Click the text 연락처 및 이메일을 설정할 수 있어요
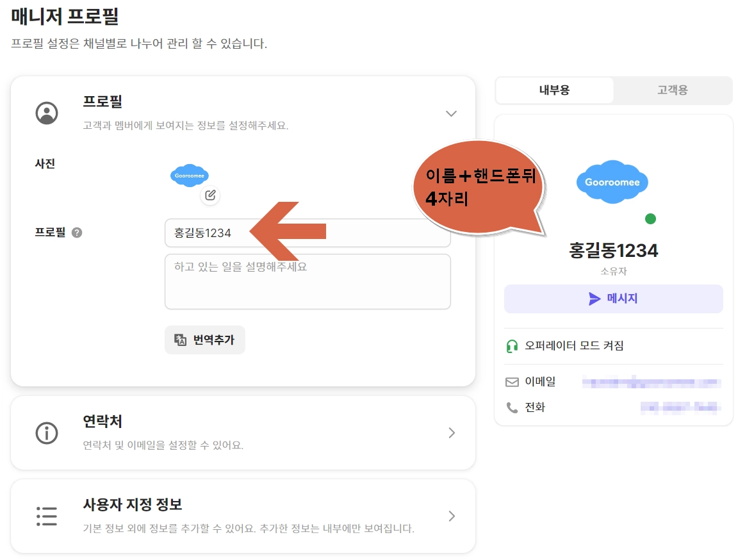Screen dimensions: 738x560 [x=163, y=445]
